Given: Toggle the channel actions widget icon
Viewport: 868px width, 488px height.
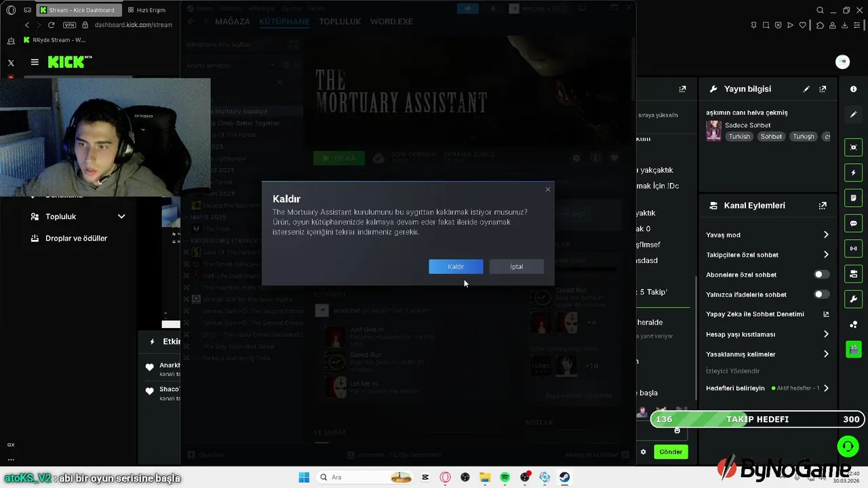Looking at the screenshot, I should coord(853,274).
